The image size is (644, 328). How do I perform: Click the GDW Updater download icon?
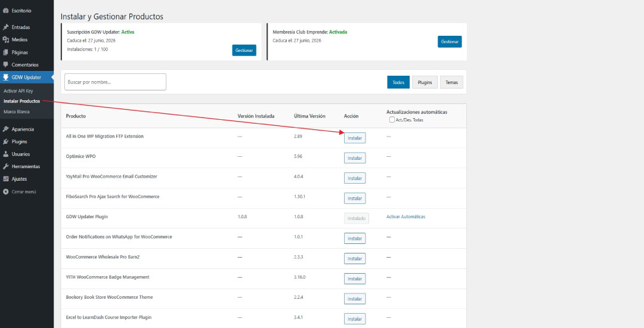pos(6,77)
